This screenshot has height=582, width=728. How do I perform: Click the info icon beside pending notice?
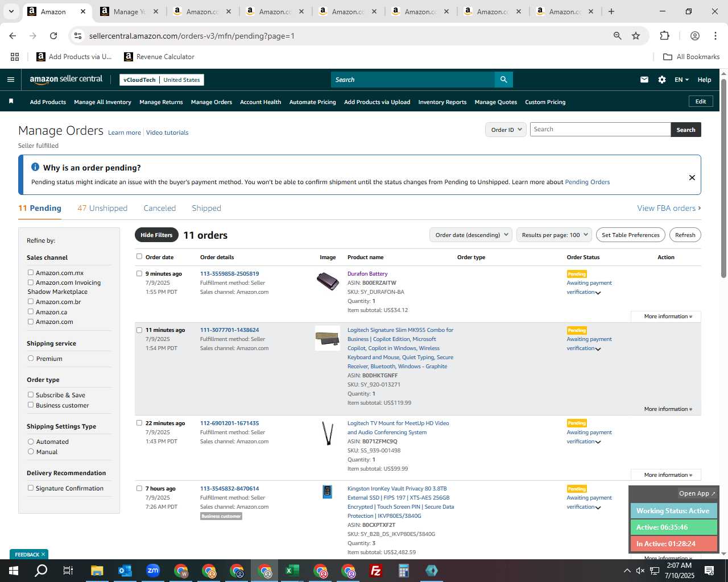(x=35, y=167)
